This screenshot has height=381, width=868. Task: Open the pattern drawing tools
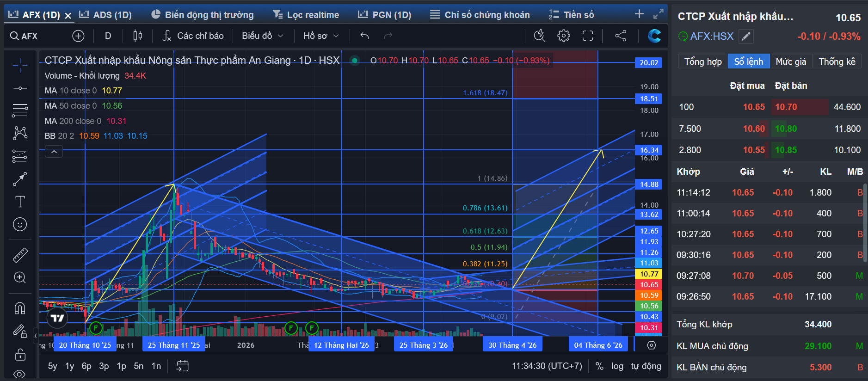[20, 133]
